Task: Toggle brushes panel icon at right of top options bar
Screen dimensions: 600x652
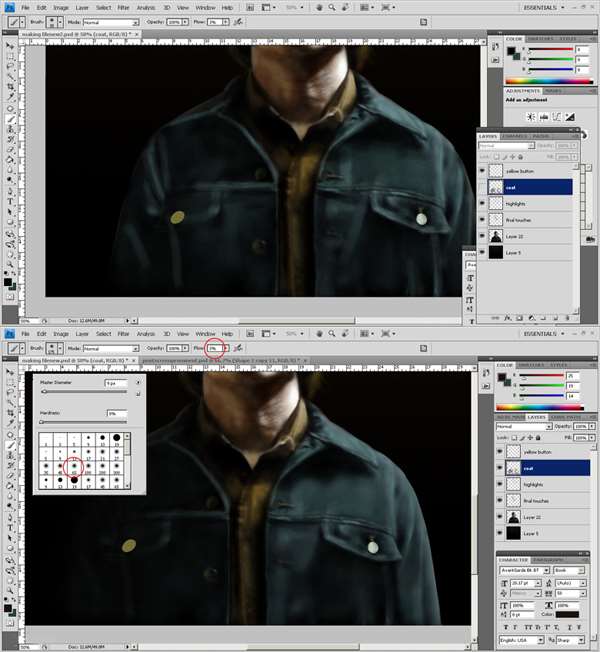Action: [x=423, y=22]
